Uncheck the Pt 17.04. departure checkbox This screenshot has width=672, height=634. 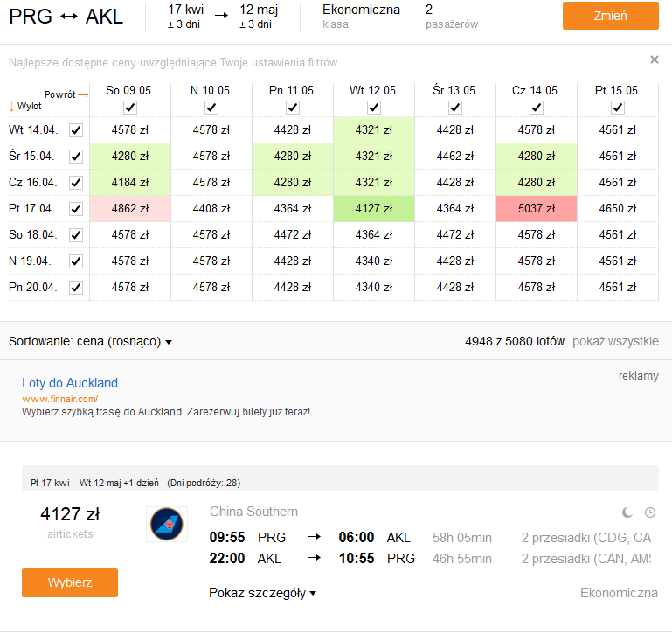click(x=76, y=209)
